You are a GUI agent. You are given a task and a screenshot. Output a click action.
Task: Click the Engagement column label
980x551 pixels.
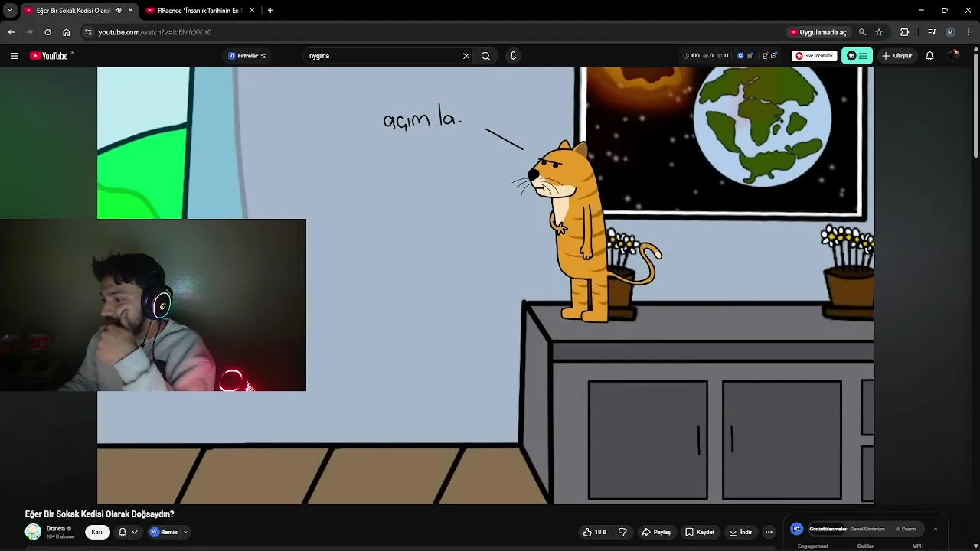812,546
